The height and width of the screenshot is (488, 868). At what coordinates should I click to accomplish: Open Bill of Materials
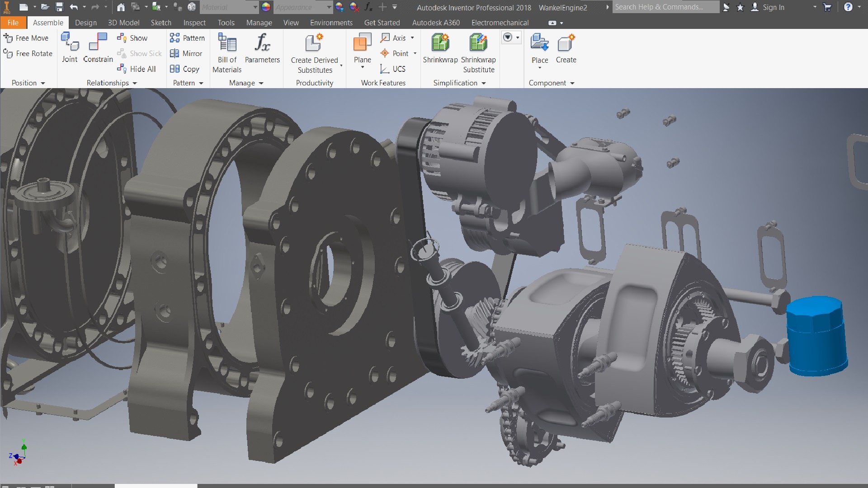pos(227,53)
